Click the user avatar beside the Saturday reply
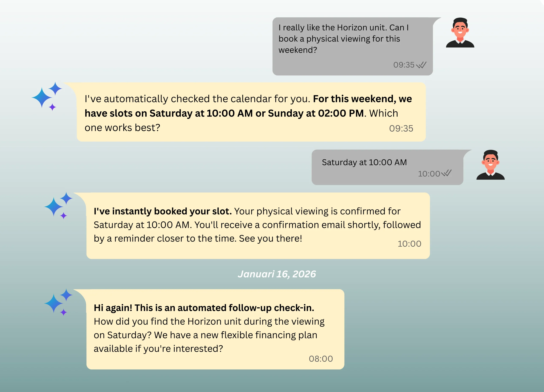The height and width of the screenshot is (392, 544). pos(490,165)
